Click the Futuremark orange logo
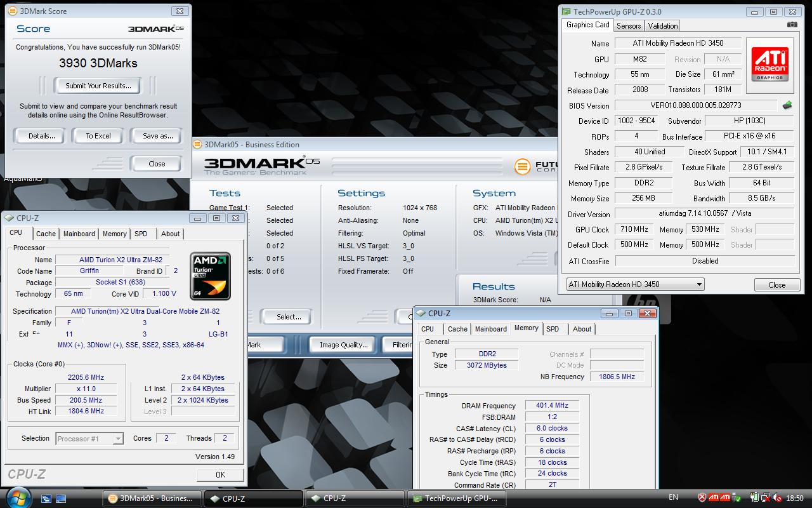This screenshot has width=812, height=508. 523,166
